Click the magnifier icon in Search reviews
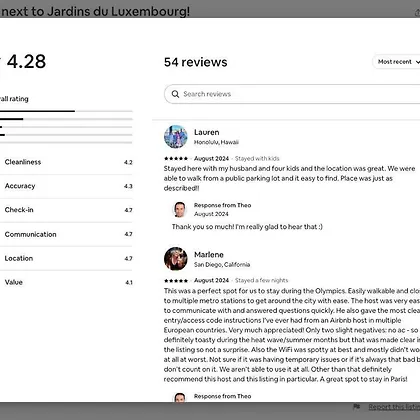The width and height of the screenshot is (420, 420). 175,94
